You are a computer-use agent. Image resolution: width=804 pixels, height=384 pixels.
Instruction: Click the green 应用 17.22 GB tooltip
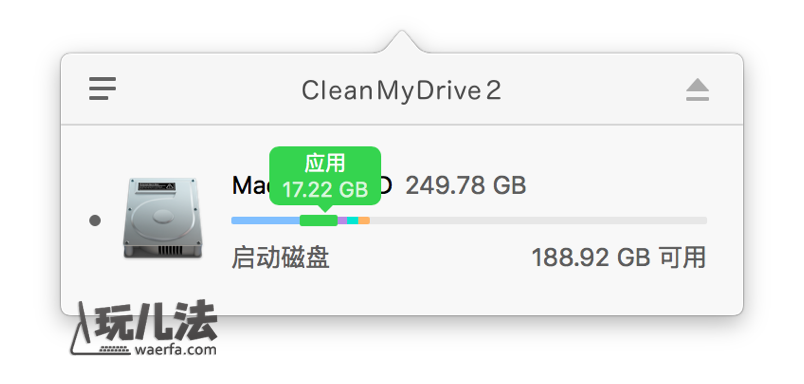(325, 176)
